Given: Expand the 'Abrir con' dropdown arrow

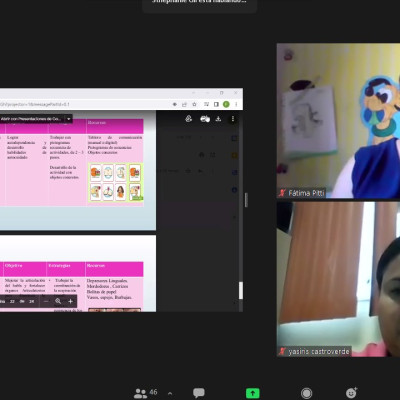Looking at the screenshot, I should tap(68, 119).
